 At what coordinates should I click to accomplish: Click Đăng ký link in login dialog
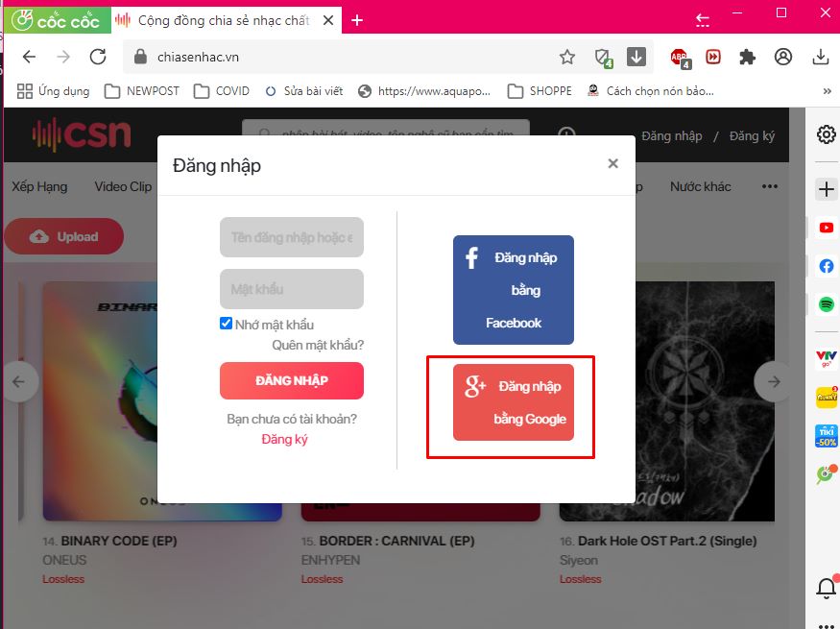[x=284, y=439]
